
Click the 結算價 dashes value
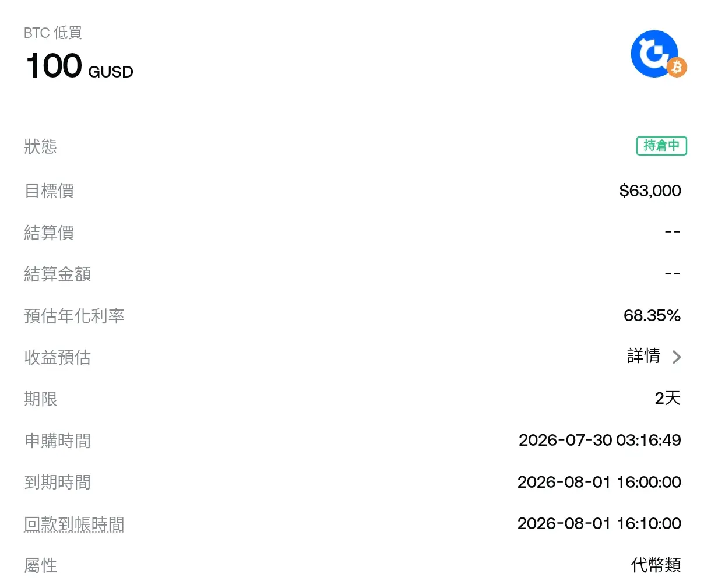[673, 232]
